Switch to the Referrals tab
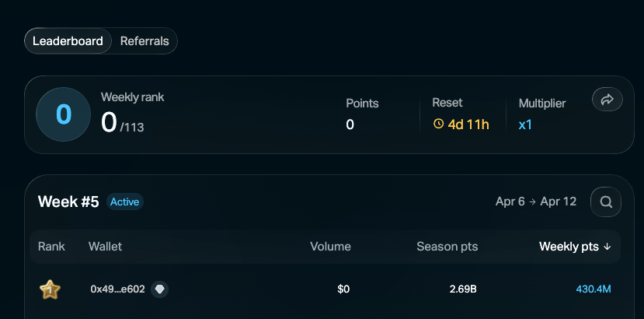The image size is (644, 319). click(144, 41)
